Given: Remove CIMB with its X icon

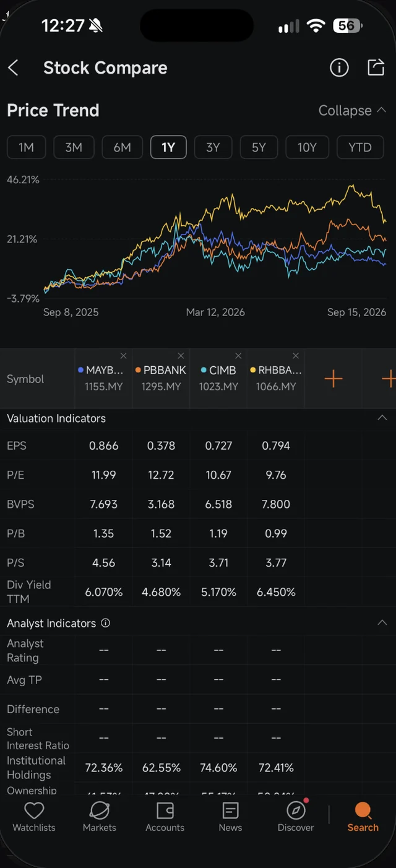Looking at the screenshot, I should [x=238, y=356].
